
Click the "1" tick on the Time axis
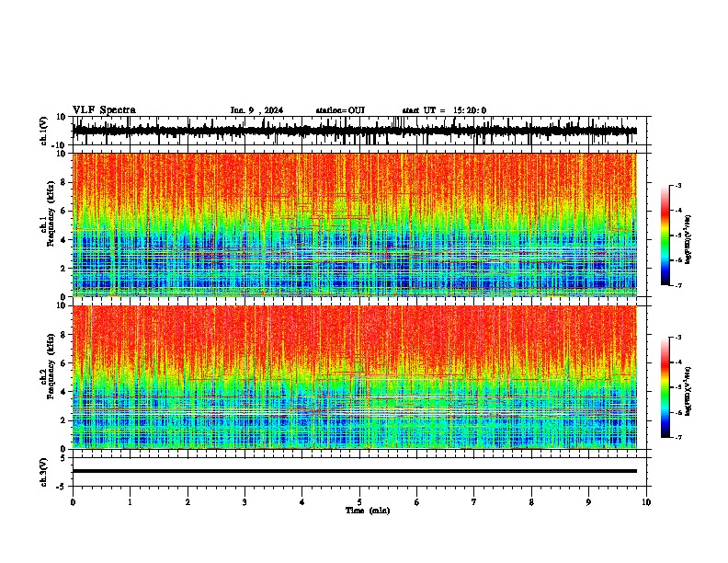(x=131, y=502)
